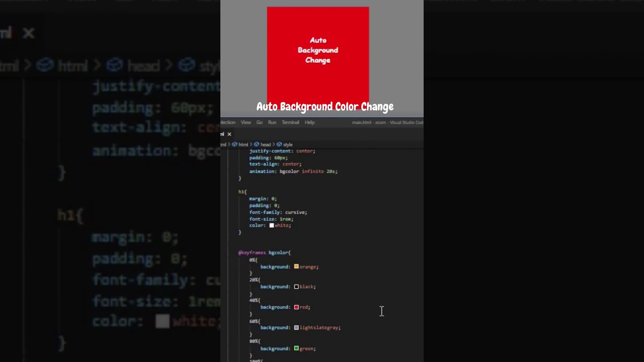Screen dimensions: 644x362
Task: Click the 'text-align: center;' line
Action: click(x=275, y=164)
